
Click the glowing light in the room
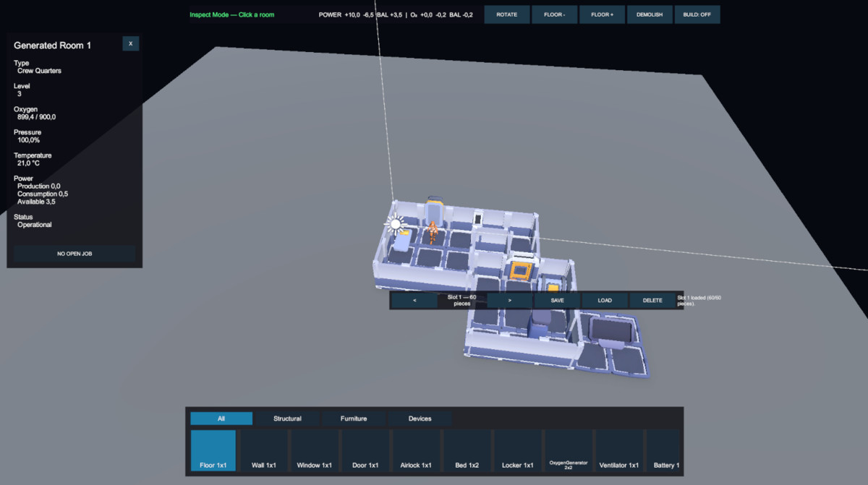pyautogui.click(x=395, y=224)
